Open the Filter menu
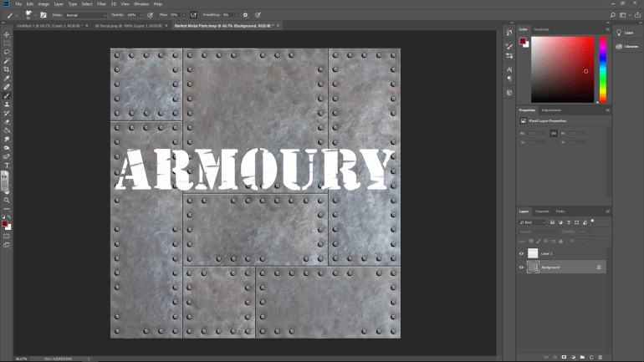The width and height of the screenshot is (644, 362). pyautogui.click(x=101, y=4)
